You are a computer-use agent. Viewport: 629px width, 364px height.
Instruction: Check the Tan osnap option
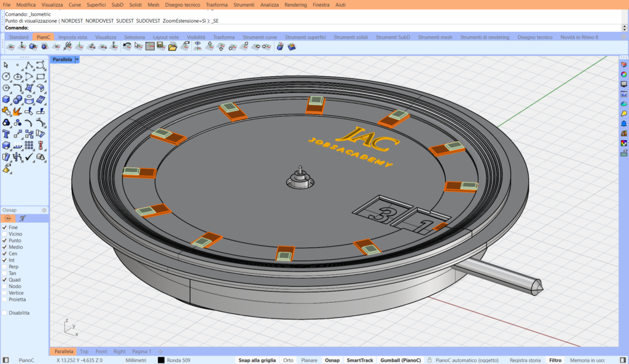(x=5, y=273)
